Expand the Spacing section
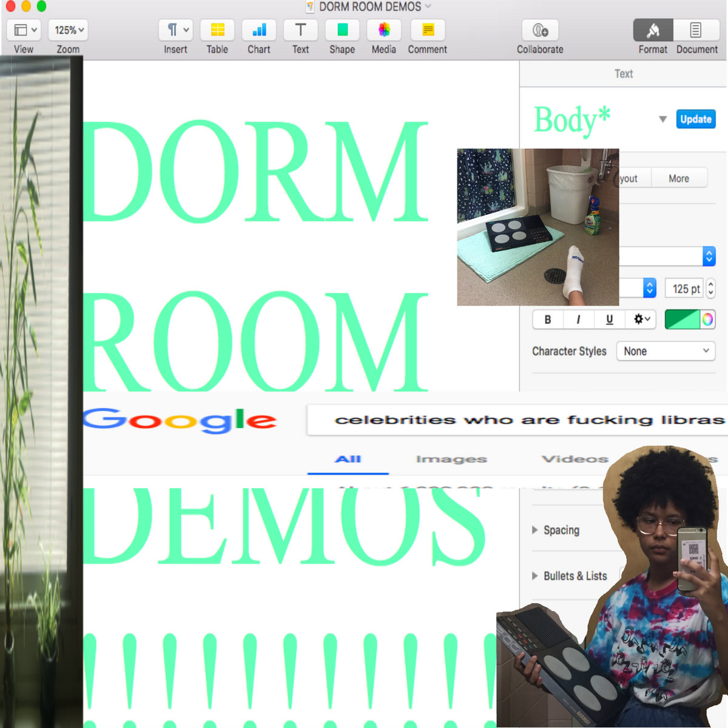 coord(535,530)
